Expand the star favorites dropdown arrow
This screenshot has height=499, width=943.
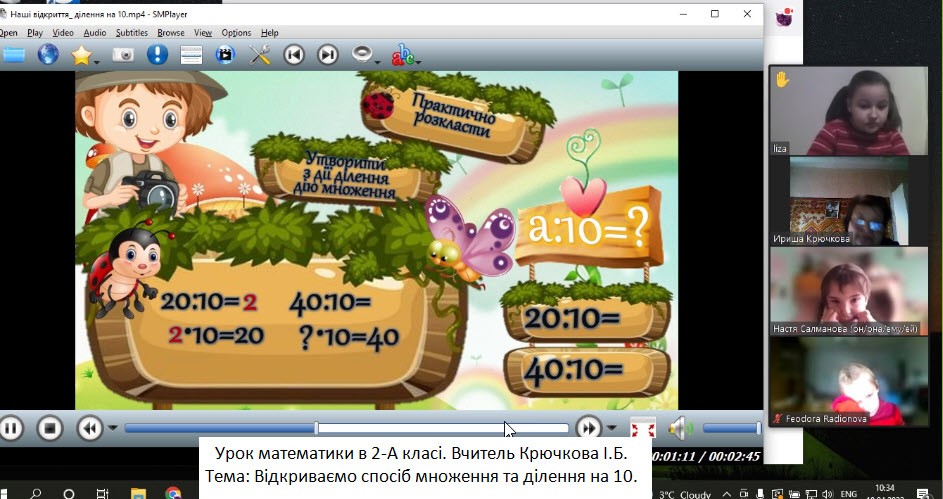(97, 62)
